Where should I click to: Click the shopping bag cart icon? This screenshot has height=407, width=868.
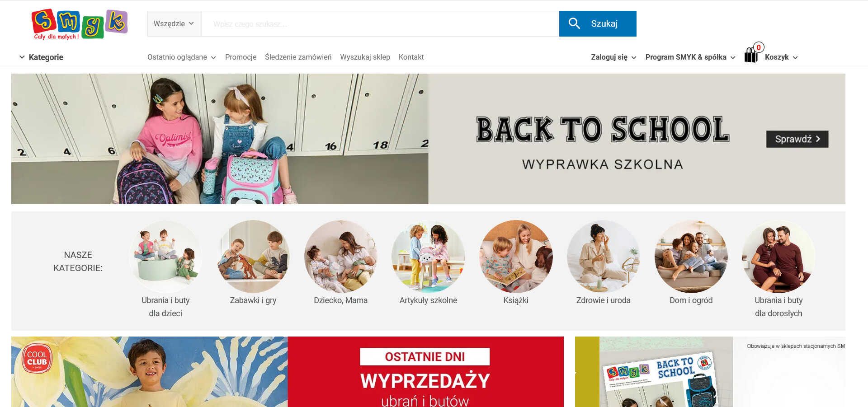click(751, 56)
